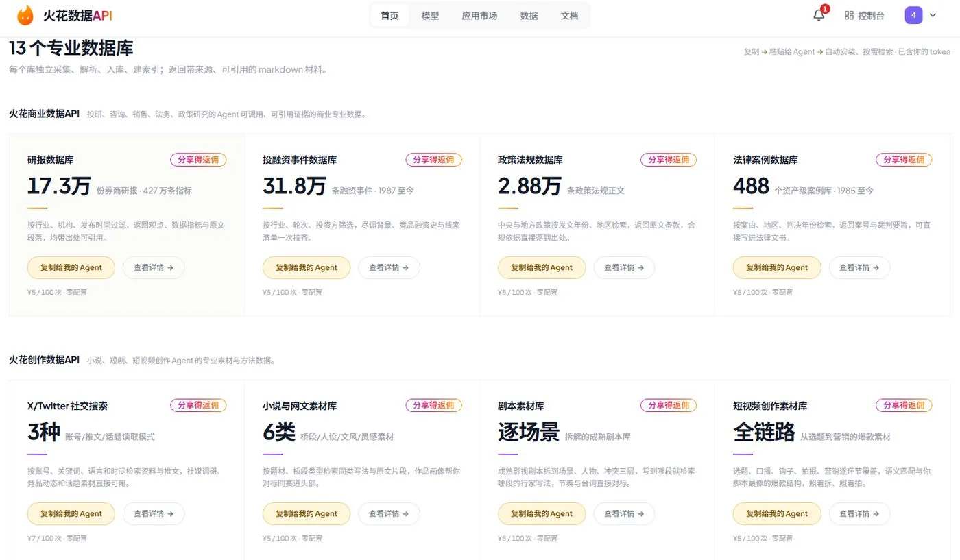Click 分享得返佣 badge on 小说与网文素材库
Screen dimensions: 960x560
(x=433, y=405)
